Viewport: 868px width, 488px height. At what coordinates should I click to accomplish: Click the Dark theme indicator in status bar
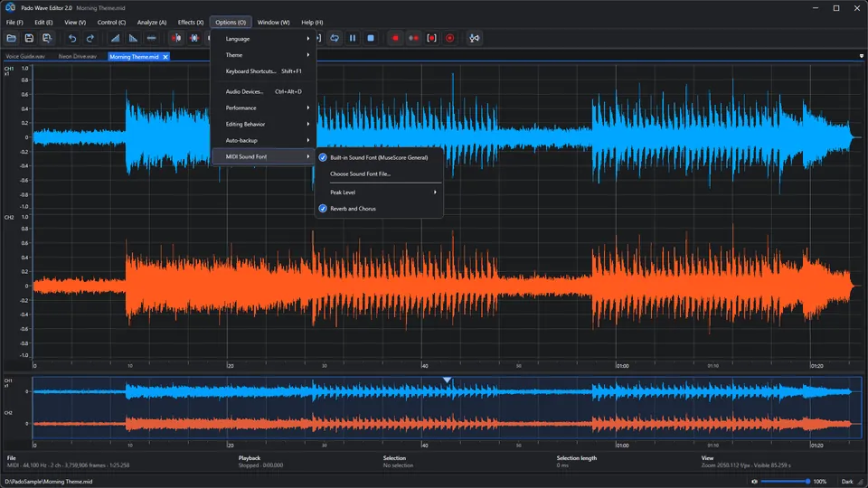847,482
